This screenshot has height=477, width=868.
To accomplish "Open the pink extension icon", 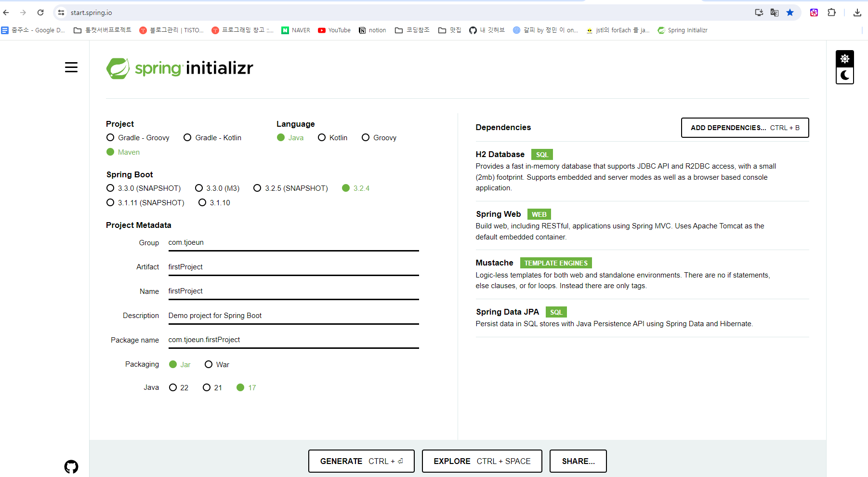I will pyautogui.click(x=814, y=13).
